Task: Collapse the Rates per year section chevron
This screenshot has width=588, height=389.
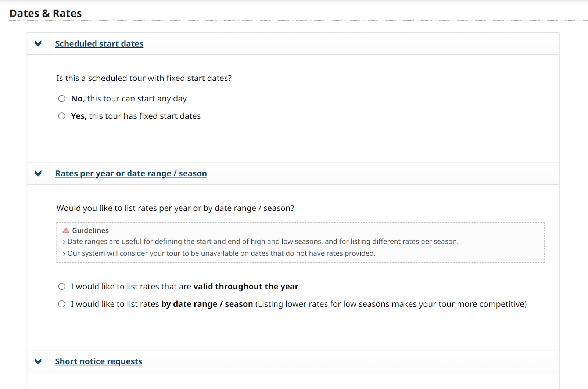Action: pos(38,173)
